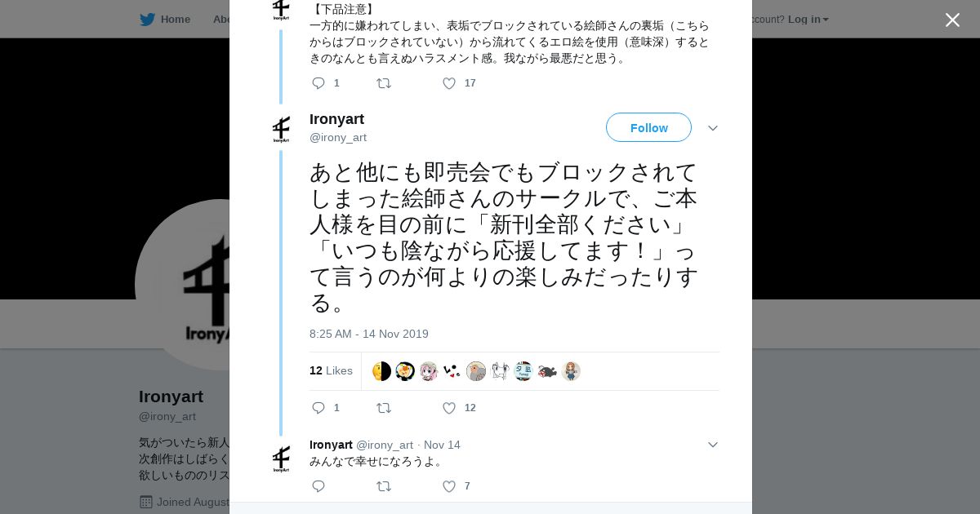The width and height of the screenshot is (980, 514).
Task: Like the top tweet with 17 likes
Action: [449, 83]
